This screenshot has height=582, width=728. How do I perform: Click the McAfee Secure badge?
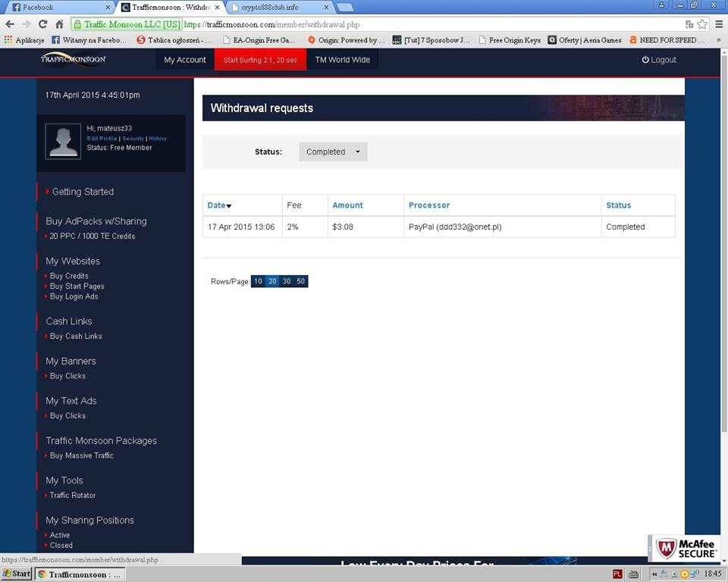pyautogui.click(x=686, y=548)
